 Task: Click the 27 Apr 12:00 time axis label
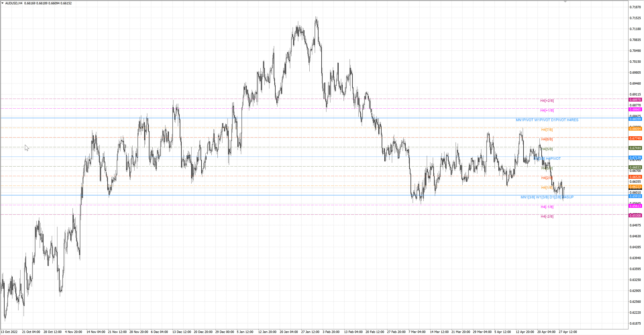coord(568,332)
